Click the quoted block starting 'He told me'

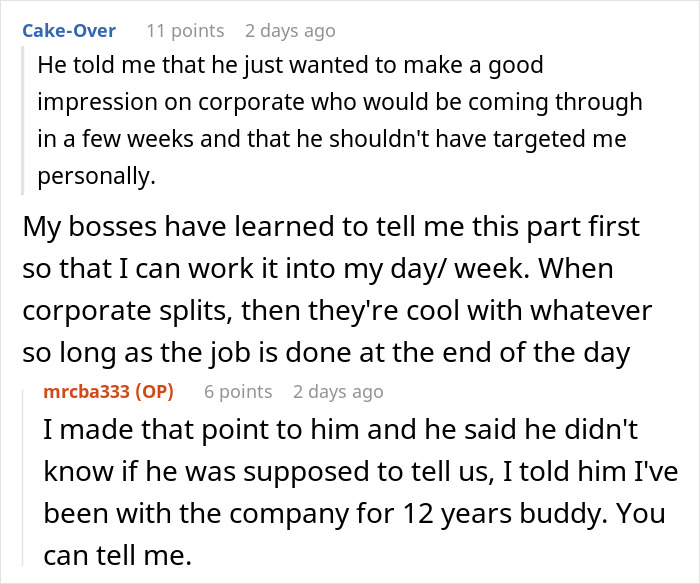(340, 120)
